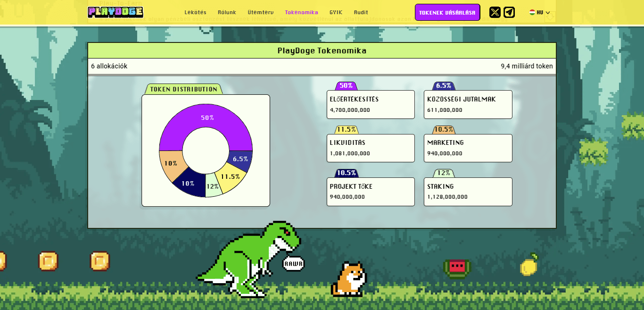The height and width of the screenshot is (310, 644).
Task: Select the Staking allocation card
Action: tap(468, 192)
